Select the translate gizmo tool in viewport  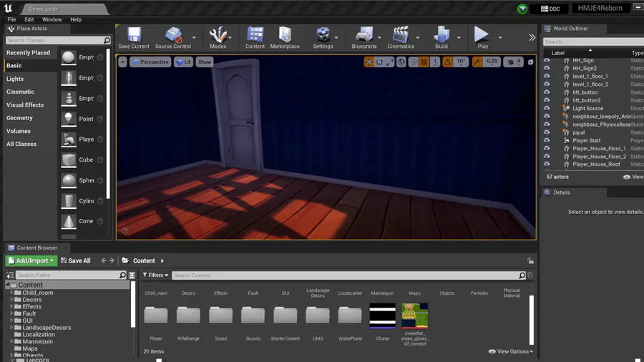(369, 62)
